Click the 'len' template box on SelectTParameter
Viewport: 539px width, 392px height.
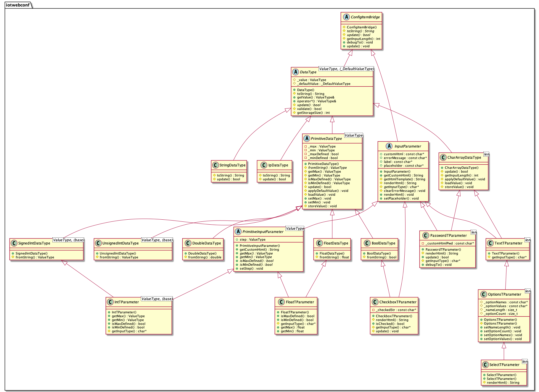click(x=524, y=361)
